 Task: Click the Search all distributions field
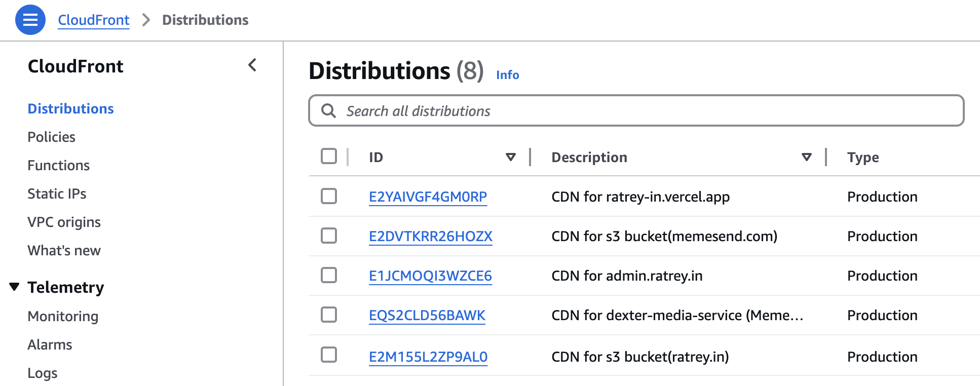[x=636, y=110]
